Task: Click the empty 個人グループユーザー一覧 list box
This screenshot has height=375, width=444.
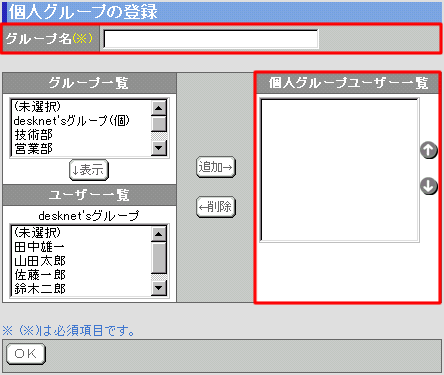Action: pyautogui.click(x=339, y=170)
